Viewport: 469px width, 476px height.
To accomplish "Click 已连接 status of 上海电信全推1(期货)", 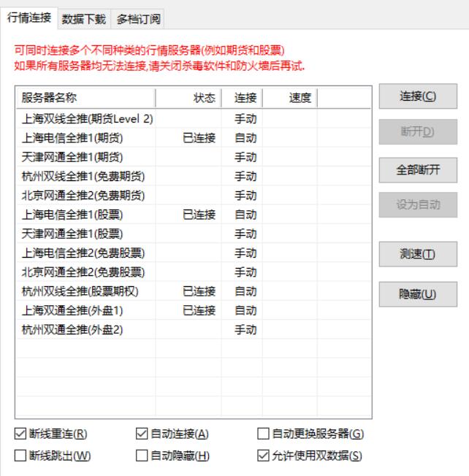I will click(199, 138).
